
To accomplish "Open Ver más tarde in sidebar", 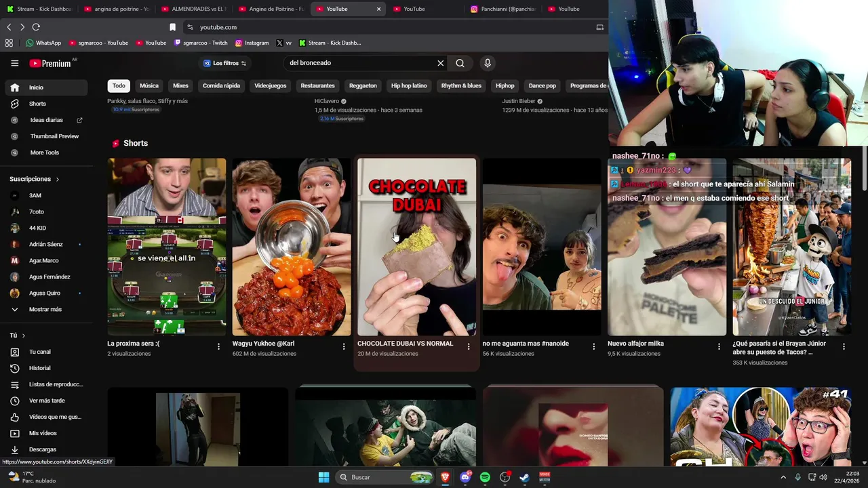I will (x=46, y=401).
